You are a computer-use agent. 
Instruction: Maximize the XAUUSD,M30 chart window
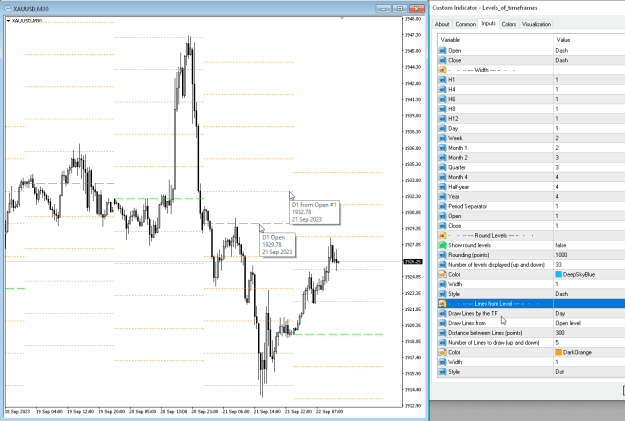point(400,8)
